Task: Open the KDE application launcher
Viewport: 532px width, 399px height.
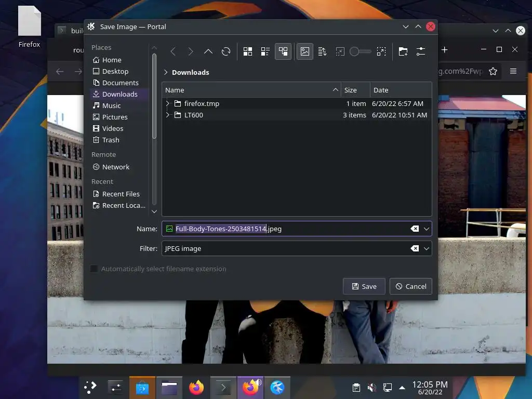Action: (90, 387)
